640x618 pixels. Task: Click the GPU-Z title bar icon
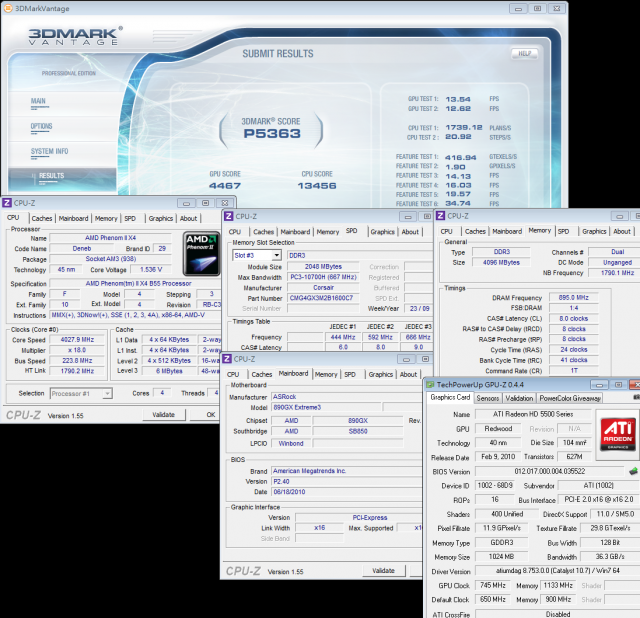pyautogui.click(x=430, y=385)
